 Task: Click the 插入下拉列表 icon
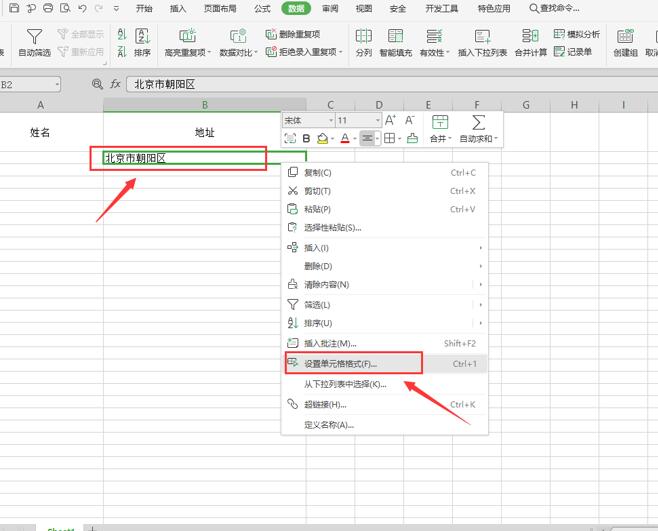482,36
